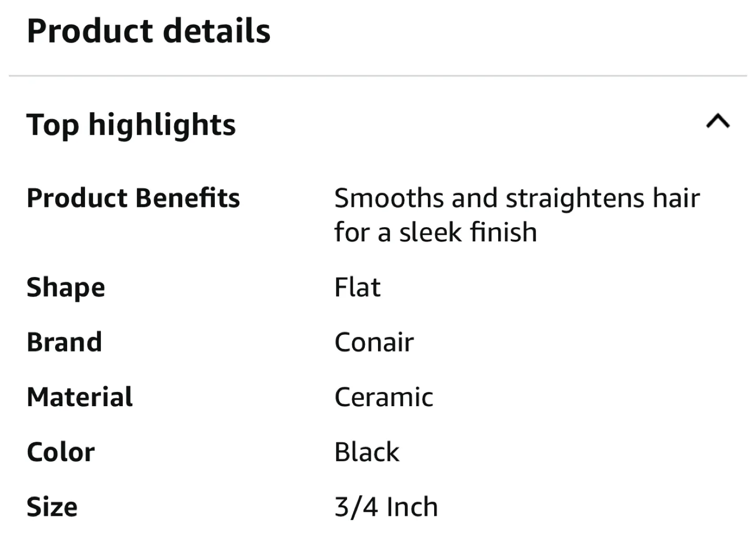Select the 3/4 Inch size value

click(386, 506)
